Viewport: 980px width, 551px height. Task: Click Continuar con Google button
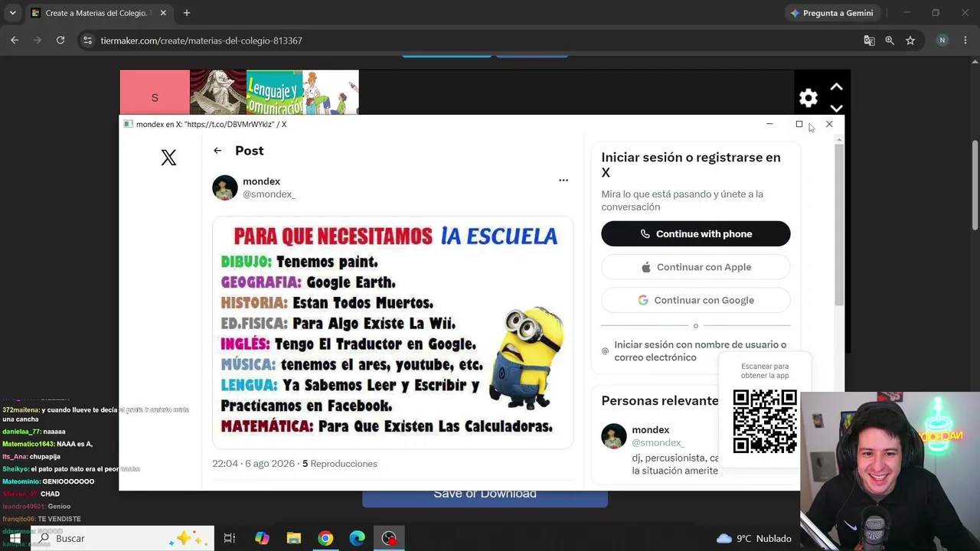[695, 300]
